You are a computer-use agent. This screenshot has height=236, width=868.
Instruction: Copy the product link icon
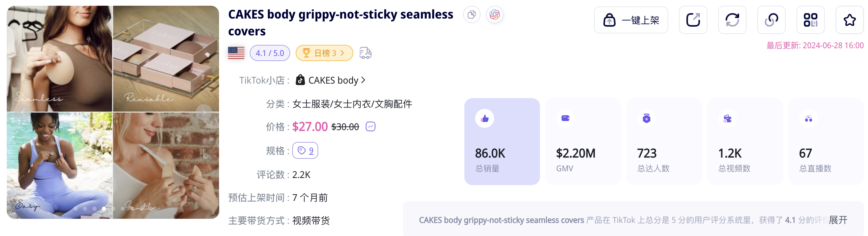(x=771, y=20)
